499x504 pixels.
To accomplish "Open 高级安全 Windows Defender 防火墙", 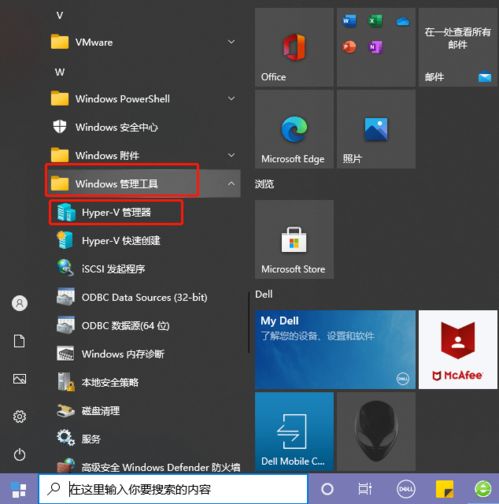I will click(x=144, y=466).
